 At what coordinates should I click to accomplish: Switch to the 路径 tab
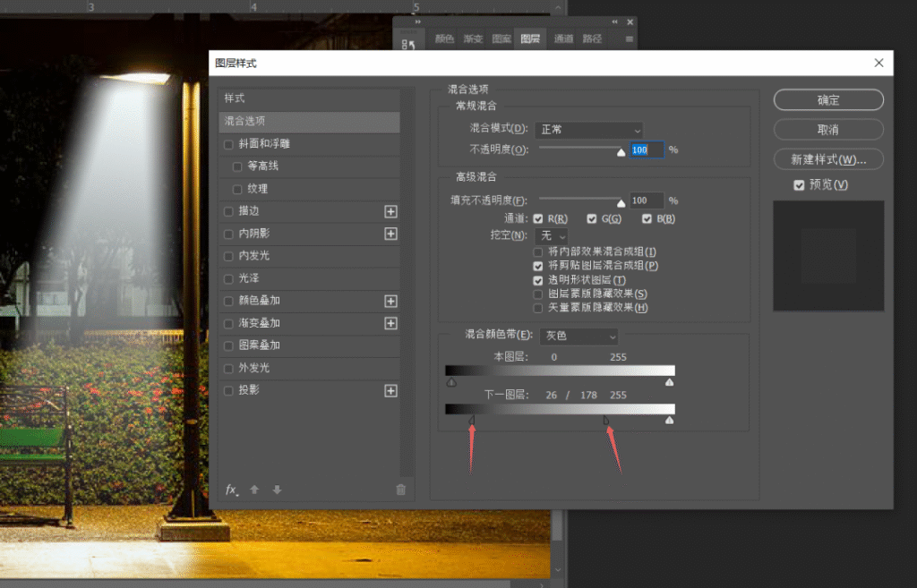592,38
